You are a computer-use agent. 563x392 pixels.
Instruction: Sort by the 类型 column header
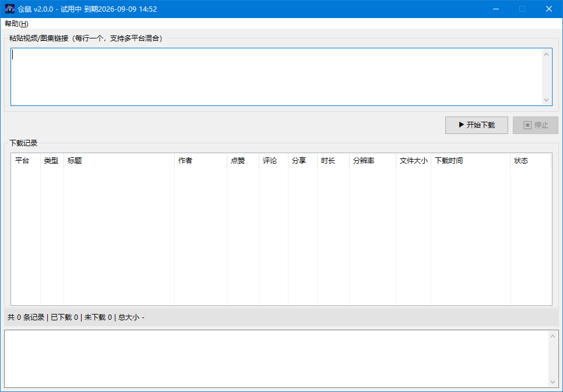(52, 161)
